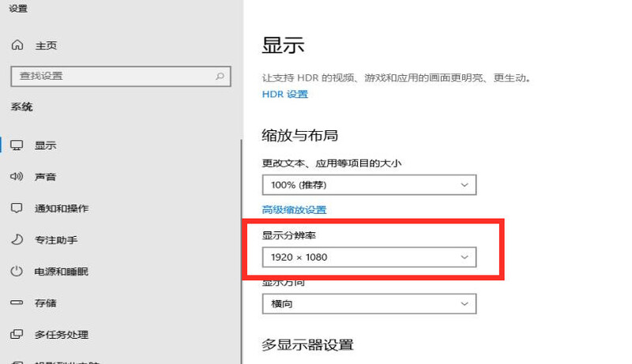Click the 显示 page heading
This screenshot has width=632, height=364.
tap(283, 45)
